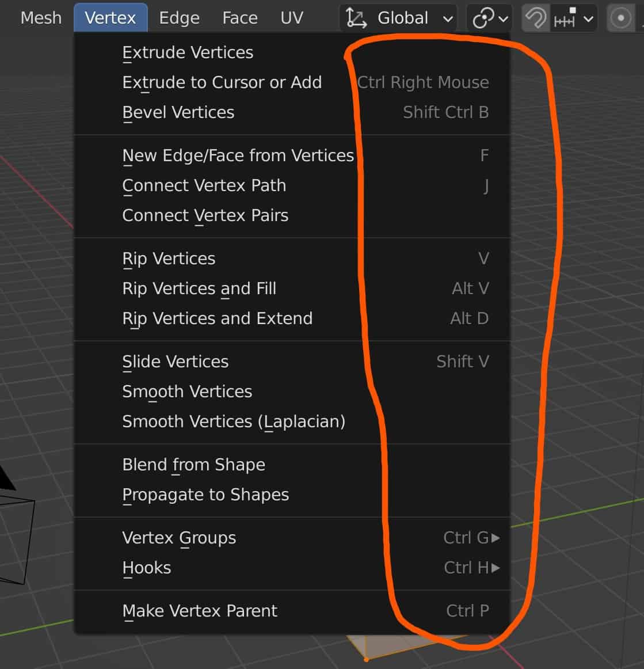644x669 pixels.
Task: Pick the Slide Vertices entry
Action: [x=176, y=362]
